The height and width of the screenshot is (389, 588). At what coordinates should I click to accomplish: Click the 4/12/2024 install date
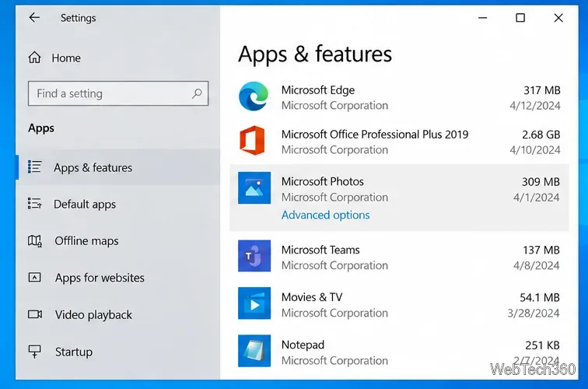[535, 106]
